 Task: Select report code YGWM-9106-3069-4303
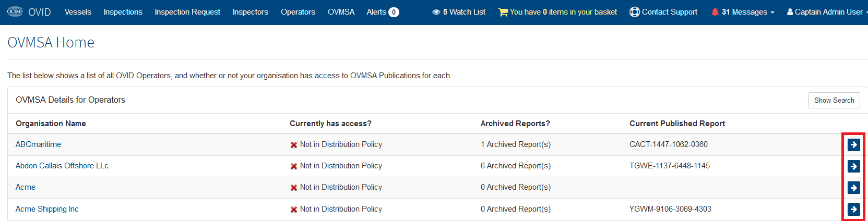click(x=670, y=209)
